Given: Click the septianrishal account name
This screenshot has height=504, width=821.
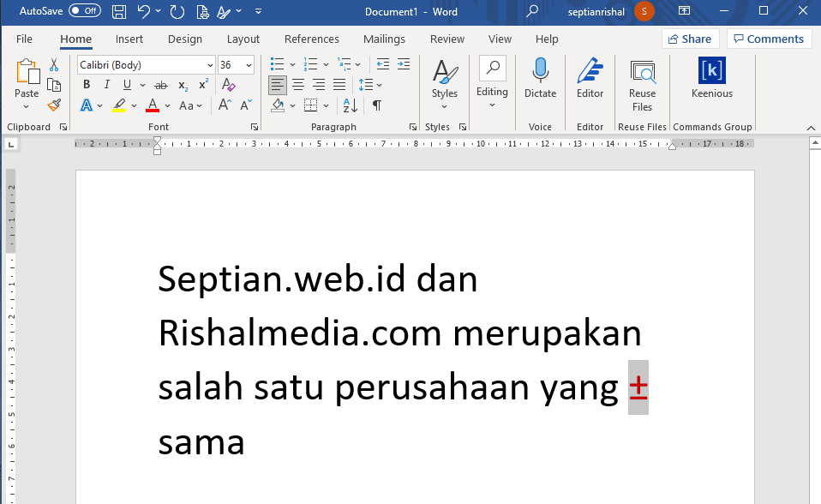Looking at the screenshot, I should point(596,11).
